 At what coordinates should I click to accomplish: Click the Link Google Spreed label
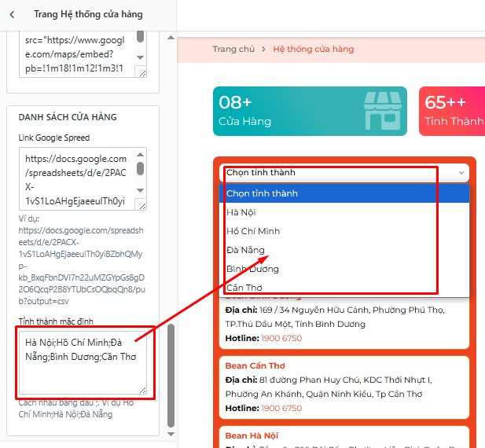tap(54, 138)
